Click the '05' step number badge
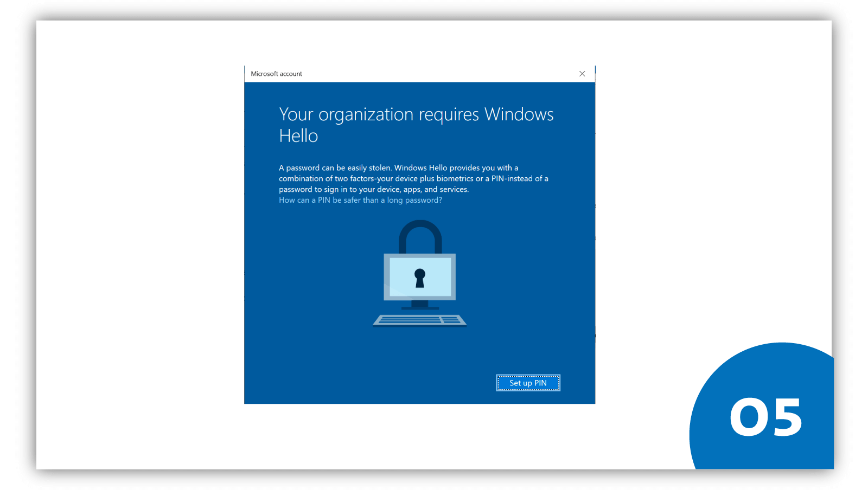868x490 pixels. pyautogui.click(x=765, y=416)
